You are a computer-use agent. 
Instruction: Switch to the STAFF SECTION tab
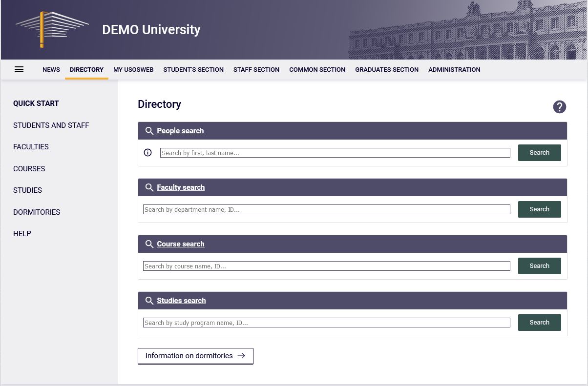click(256, 69)
